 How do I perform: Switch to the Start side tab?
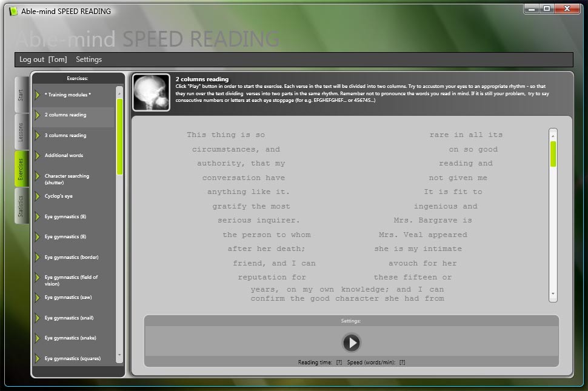point(21,95)
